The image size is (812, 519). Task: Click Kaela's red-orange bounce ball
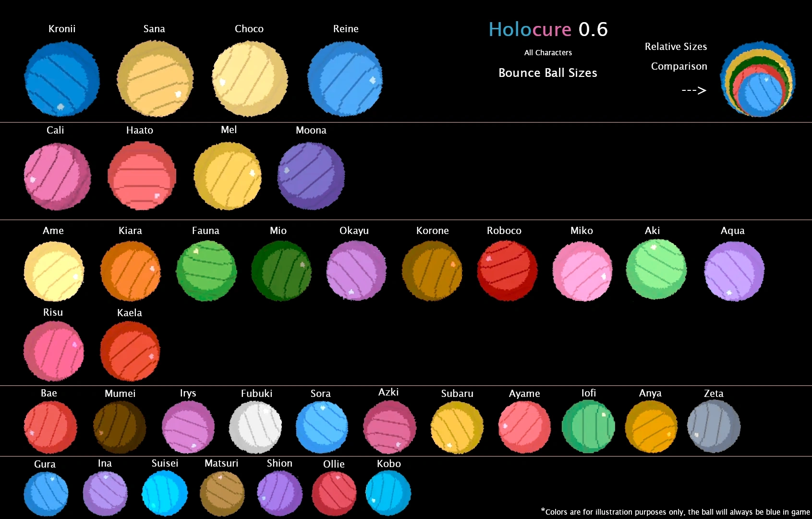pos(130,351)
